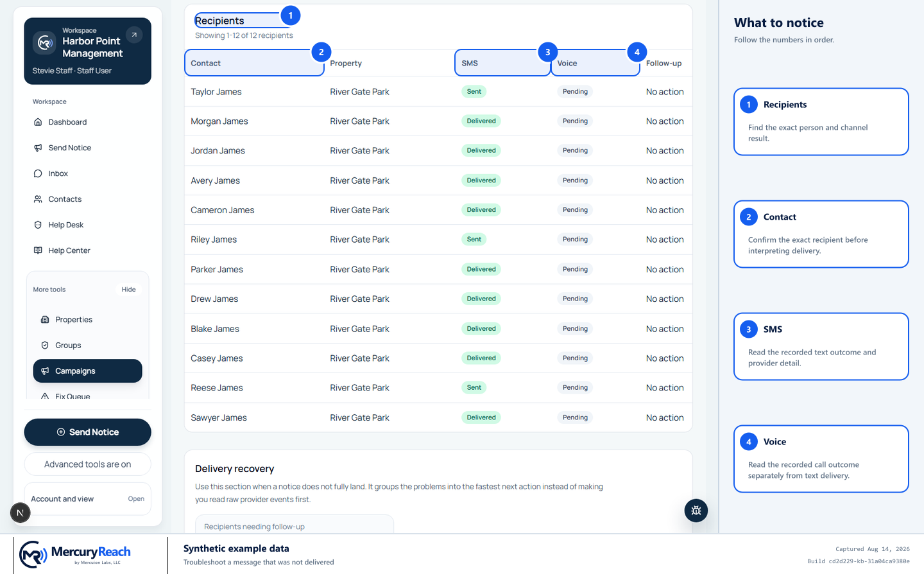924x578 pixels.
Task: Click the SMS column header
Action: pos(502,63)
